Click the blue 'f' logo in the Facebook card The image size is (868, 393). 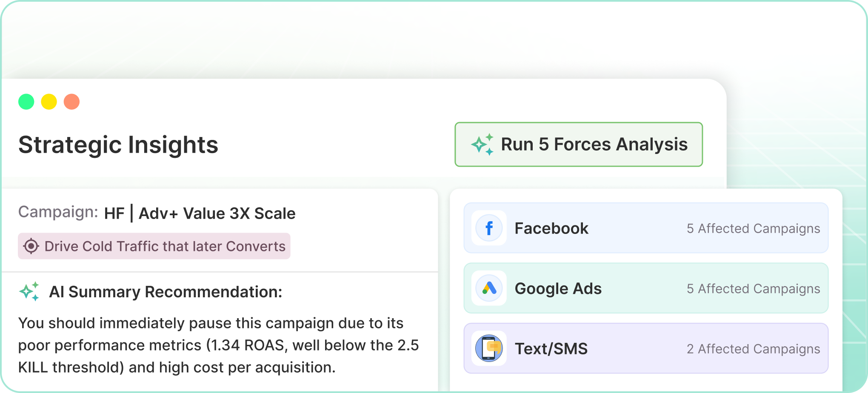click(489, 228)
